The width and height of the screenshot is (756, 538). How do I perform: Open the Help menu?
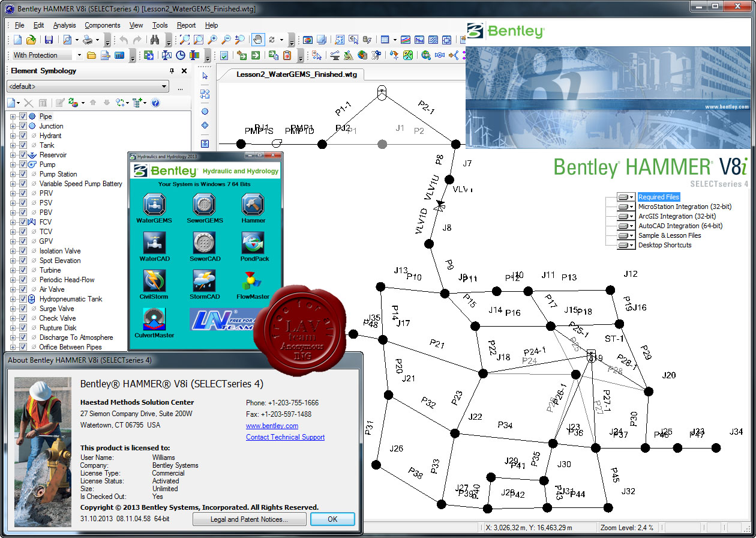pos(211,25)
